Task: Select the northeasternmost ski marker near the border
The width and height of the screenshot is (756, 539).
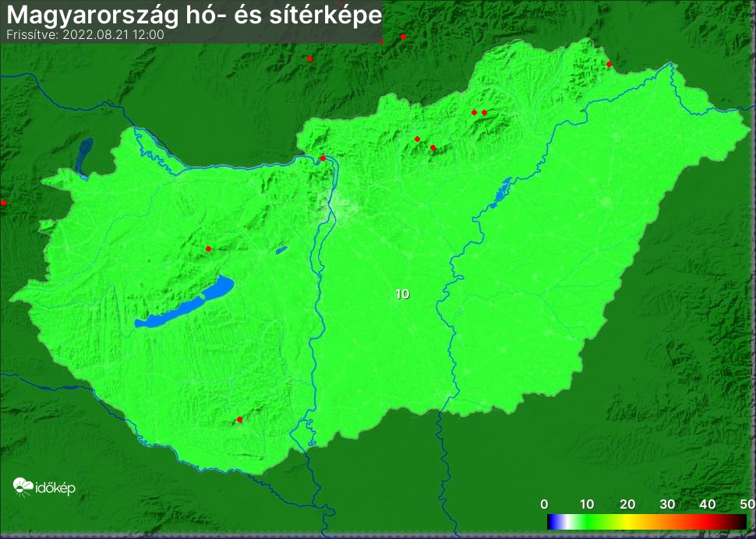Action: [x=609, y=64]
